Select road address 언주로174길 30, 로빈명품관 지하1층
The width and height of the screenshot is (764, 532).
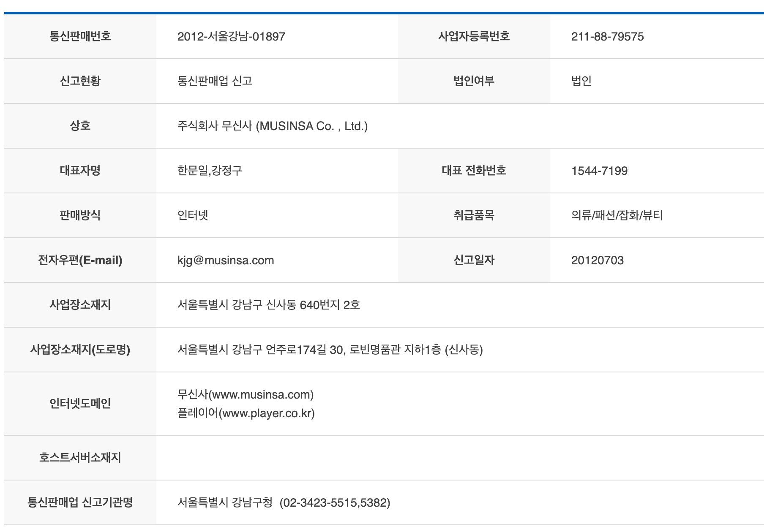354,350
